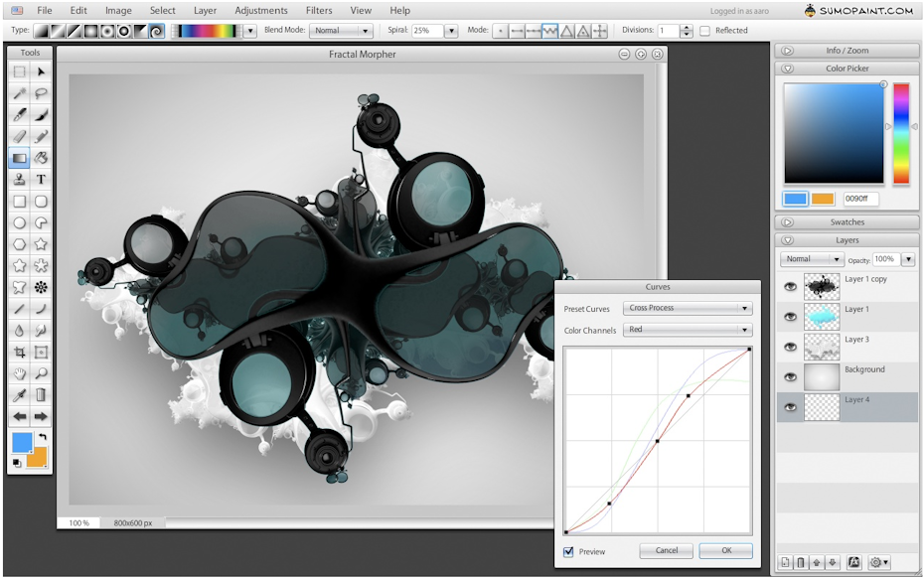The image size is (924, 579).
Task: Pick the Zigzag line mode in the options bar
Action: click(548, 30)
